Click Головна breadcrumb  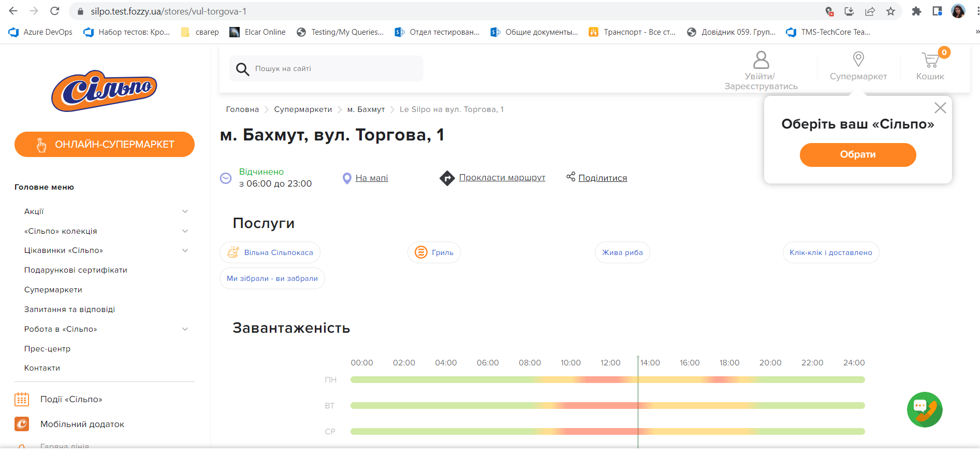point(242,109)
